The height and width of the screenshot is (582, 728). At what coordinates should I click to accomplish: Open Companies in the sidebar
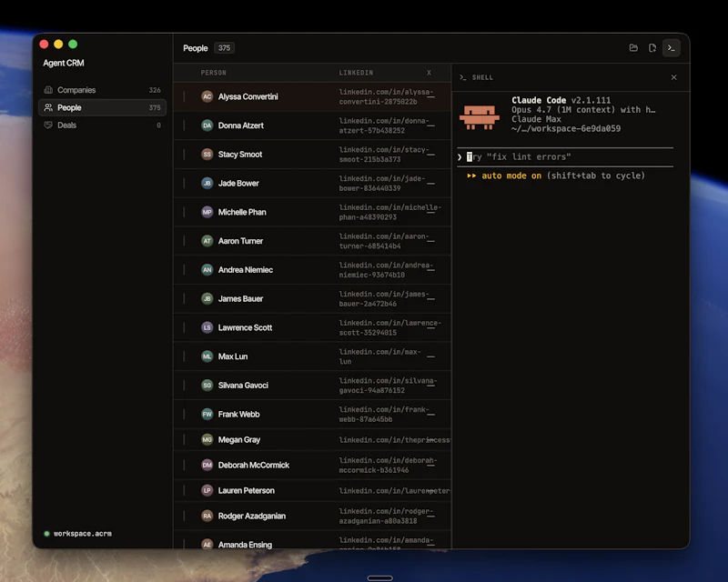[102, 90]
